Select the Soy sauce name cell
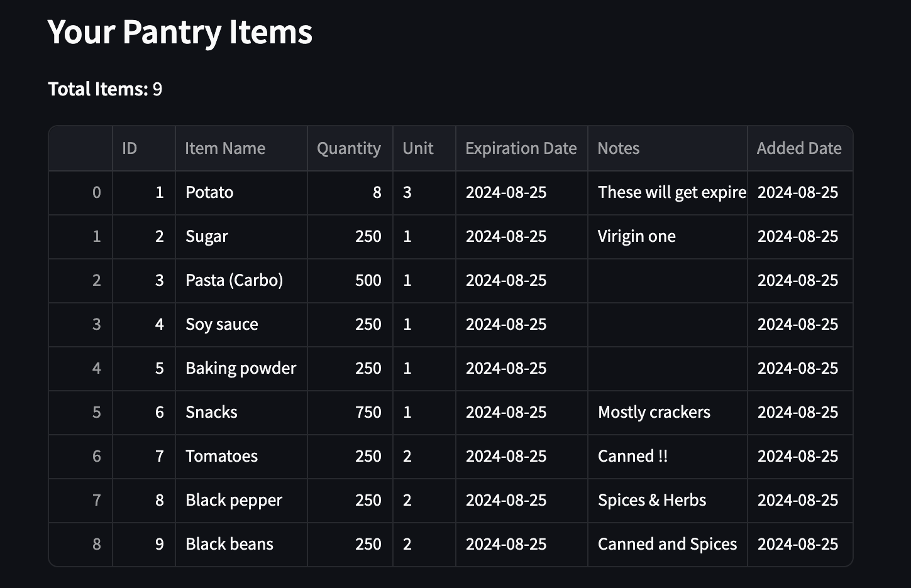Screen dimensions: 911x588 tap(221, 324)
